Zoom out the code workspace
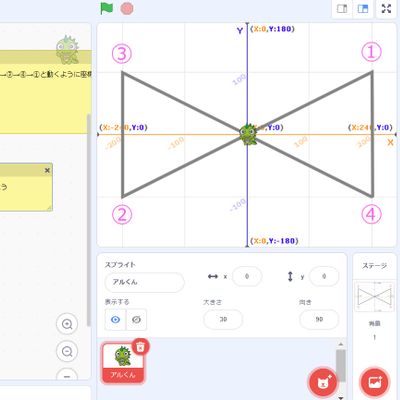 67,351
